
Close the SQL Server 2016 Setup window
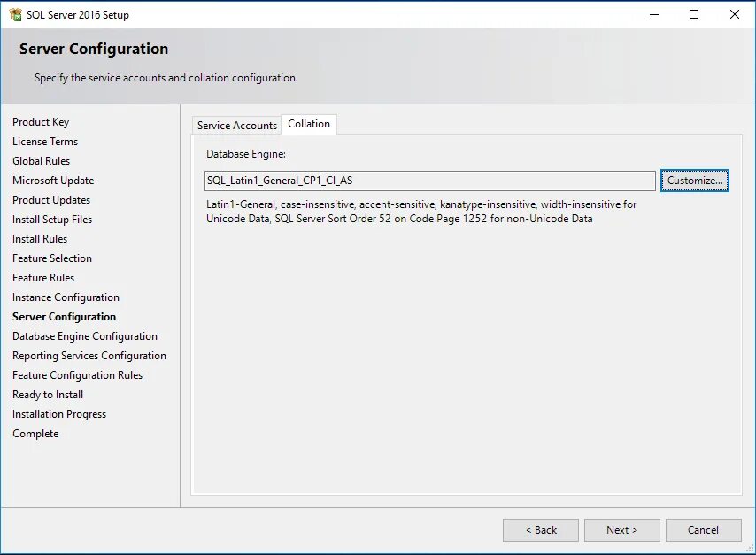(734, 14)
